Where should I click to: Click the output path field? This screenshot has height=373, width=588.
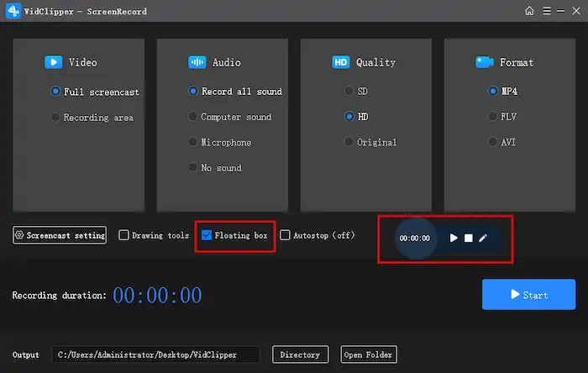[155, 355]
